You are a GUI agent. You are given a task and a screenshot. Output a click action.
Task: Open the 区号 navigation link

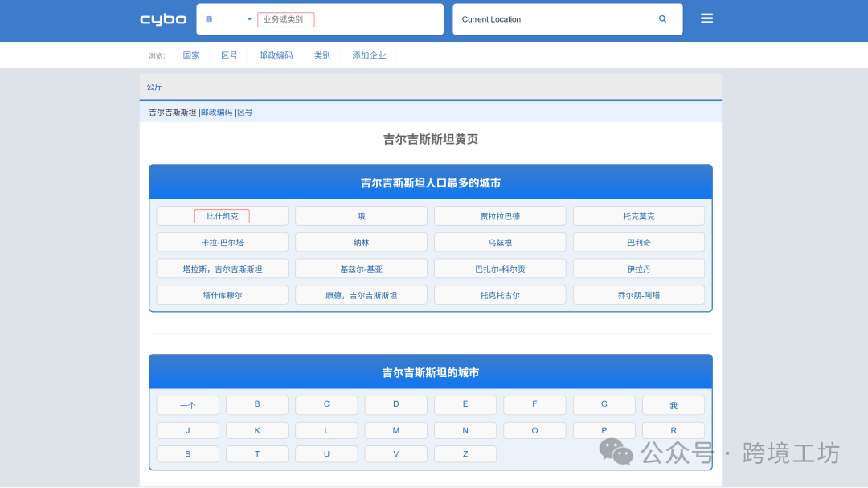pyautogui.click(x=230, y=55)
